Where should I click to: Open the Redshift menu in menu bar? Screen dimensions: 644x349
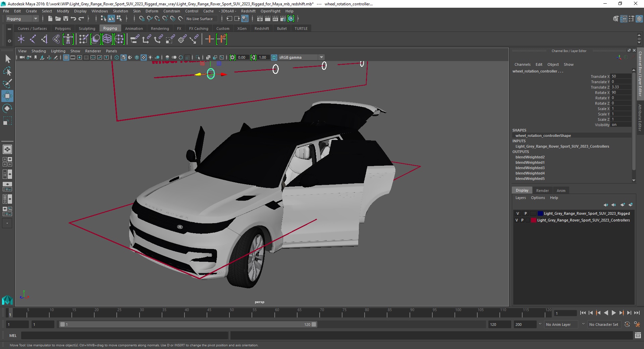pos(248,11)
